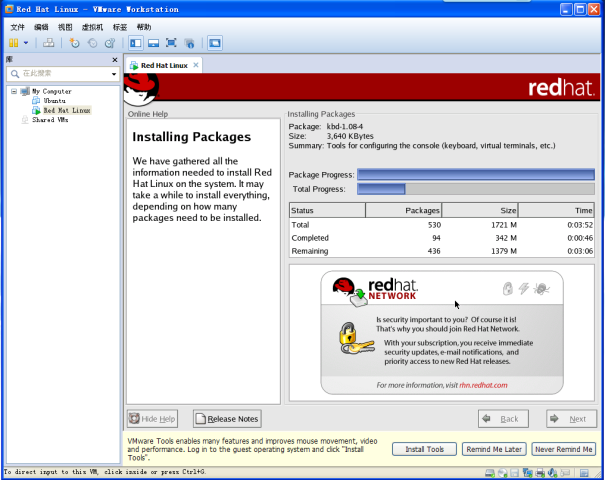605x480 pixels.
Task: Open the 标签 menu
Action: [120, 27]
